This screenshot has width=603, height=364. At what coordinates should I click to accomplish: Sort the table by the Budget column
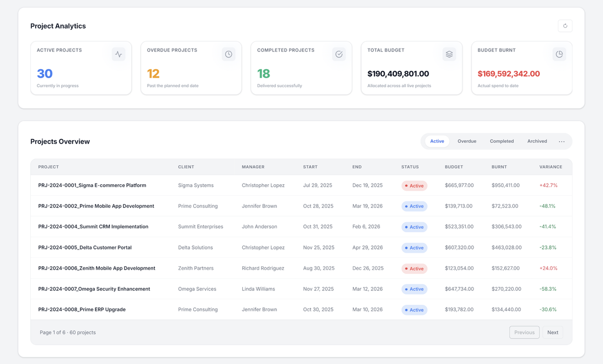(454, 166)
